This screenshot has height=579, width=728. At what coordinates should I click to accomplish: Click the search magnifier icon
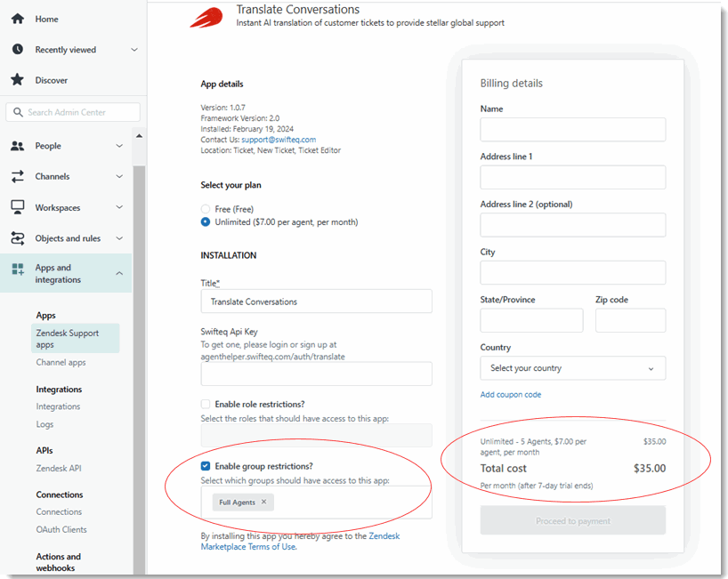click(18, 112)
